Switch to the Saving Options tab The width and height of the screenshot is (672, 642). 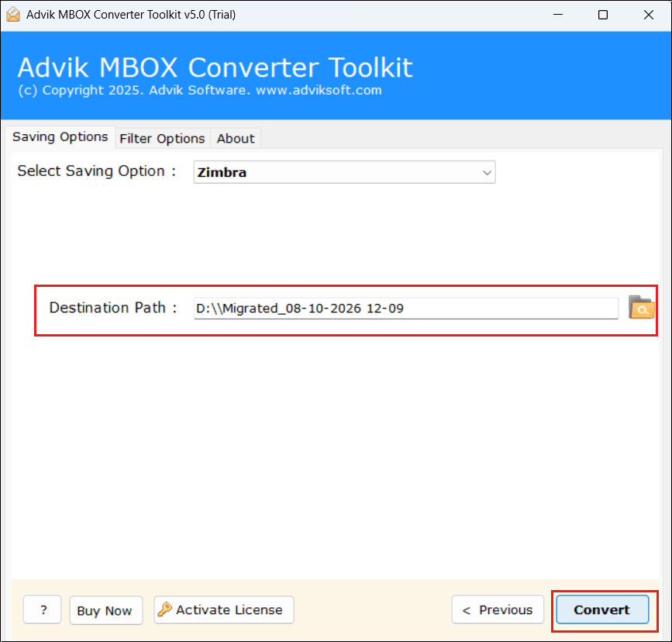pyautogui.click(x=60, y=137)
